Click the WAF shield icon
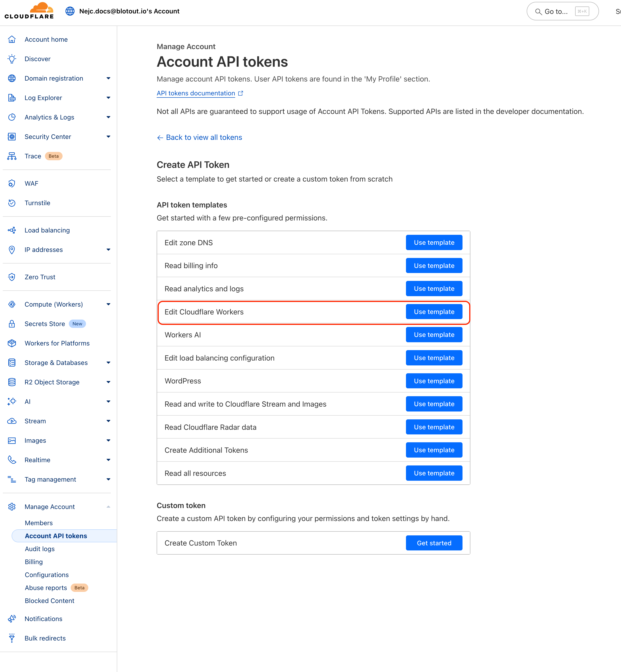The width and height of the screenshot is (621, 672). [12, 183]
